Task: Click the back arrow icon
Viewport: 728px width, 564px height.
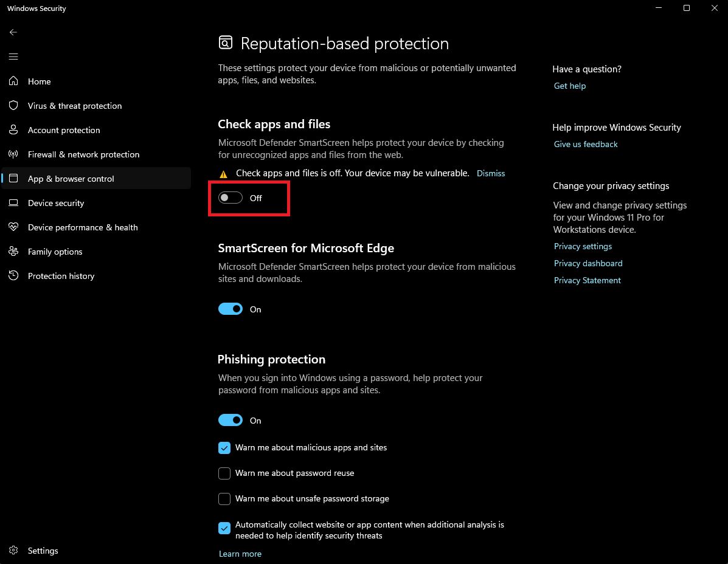Action: tap(13, 32)
